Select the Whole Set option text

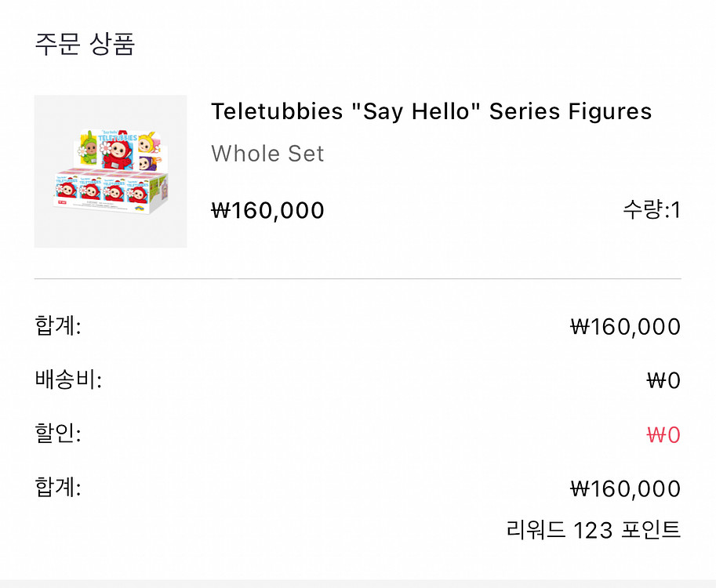(267, 154)
